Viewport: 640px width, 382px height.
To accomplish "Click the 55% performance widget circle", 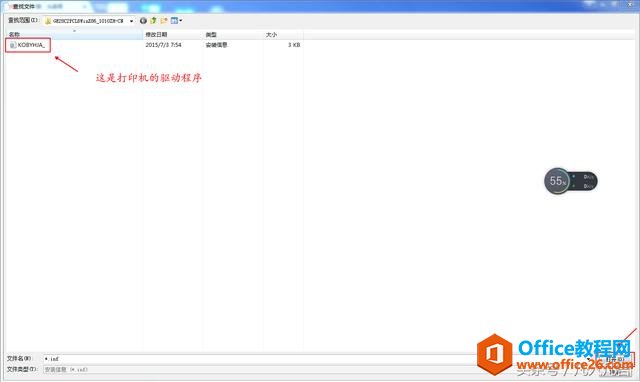I will pyautogui.click(x=557, y=181).
